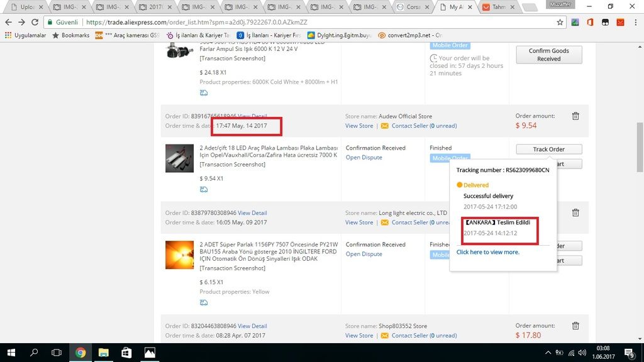Viewport: 644px width, 362px height.
Task: Open the '2 Adet/çift 18 LED Araç Plaka' product title
Action: point(269,151)
